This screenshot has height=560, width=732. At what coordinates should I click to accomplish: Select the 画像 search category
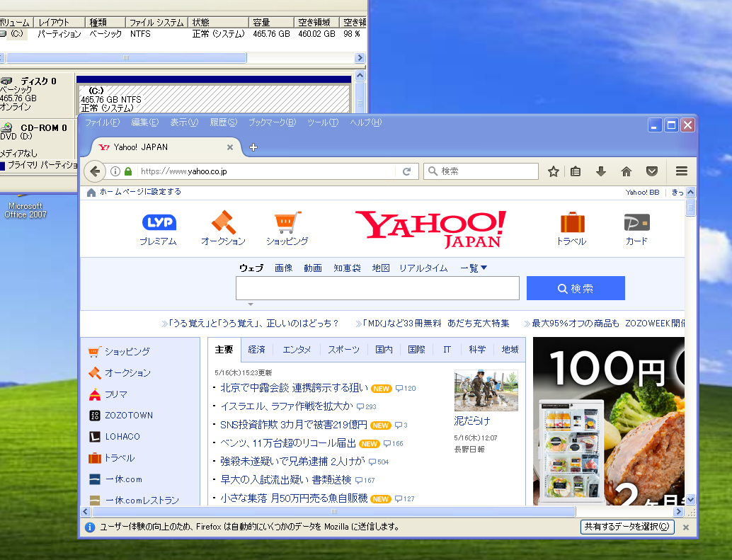coord(283,268)
